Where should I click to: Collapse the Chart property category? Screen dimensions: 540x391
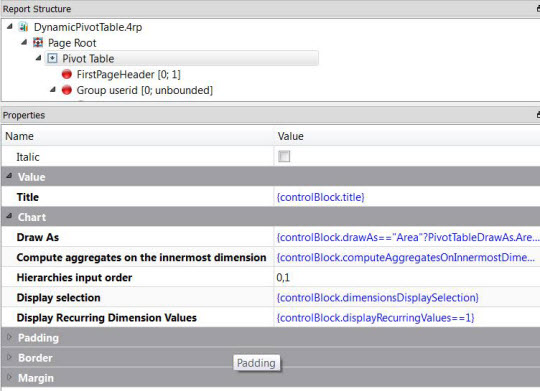pyautogui.click(x=9, y=216)
